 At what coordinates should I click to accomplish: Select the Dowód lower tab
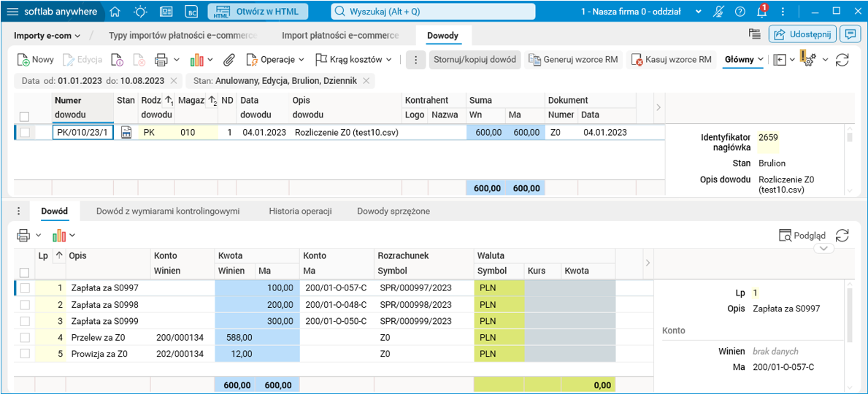pyautogui.click(x=54, y=211)
